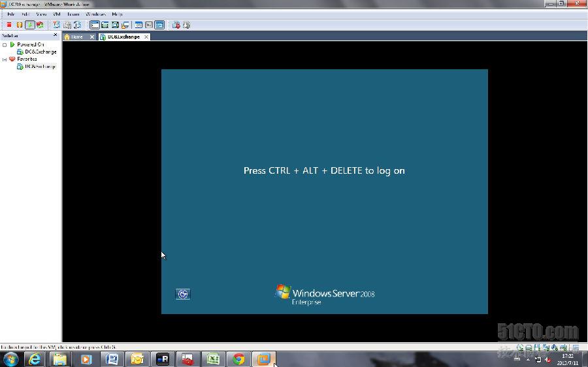588x367 pixels.
Task: Open the Team menu
Action: [73, 14]
